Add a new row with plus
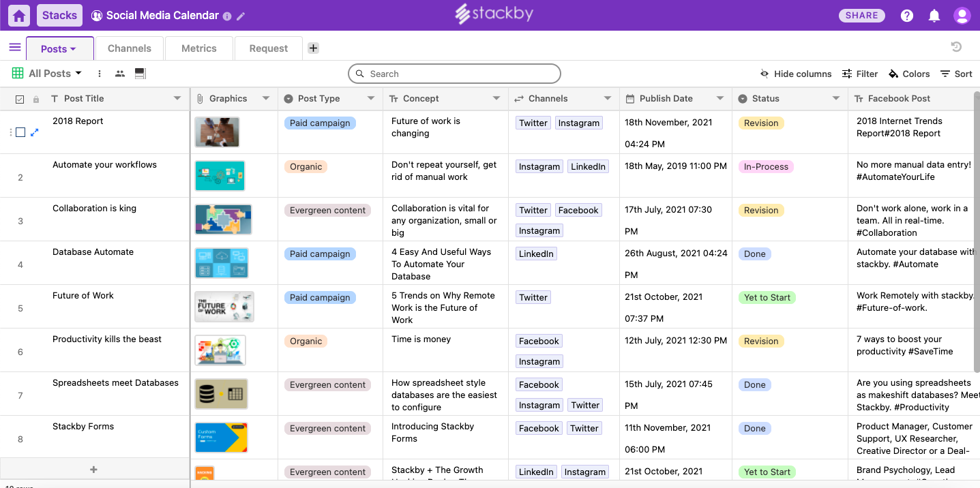The width and height of the screenshot is (980, 488). pyautogui.click(x=94, y=469)
